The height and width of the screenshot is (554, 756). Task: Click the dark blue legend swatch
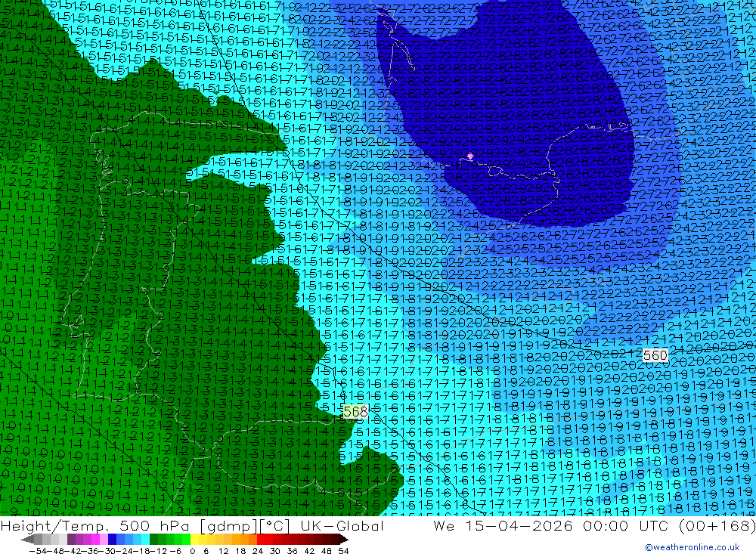pyautogui.click(x=112, y=540)
